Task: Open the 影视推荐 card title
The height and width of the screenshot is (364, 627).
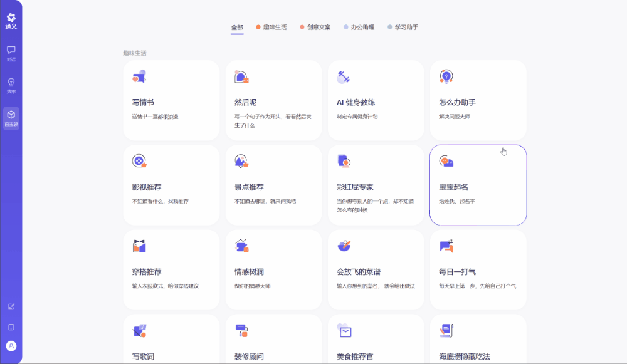Action: coord(147,187)
